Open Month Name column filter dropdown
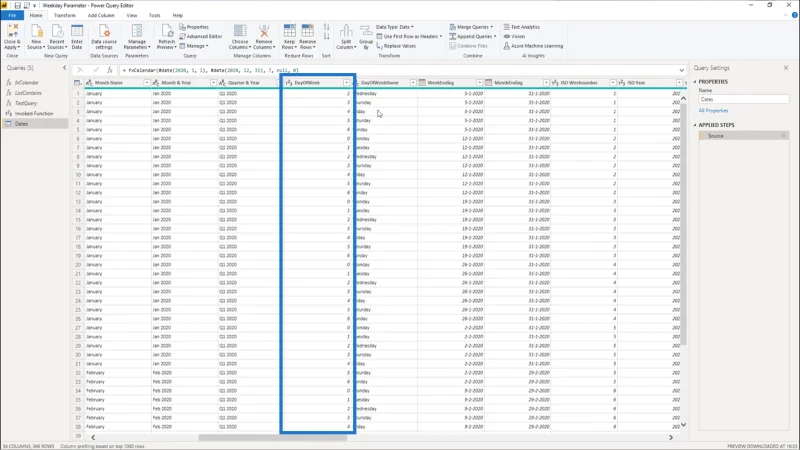This screenshot has height=450, width=800. pos(147,83)
